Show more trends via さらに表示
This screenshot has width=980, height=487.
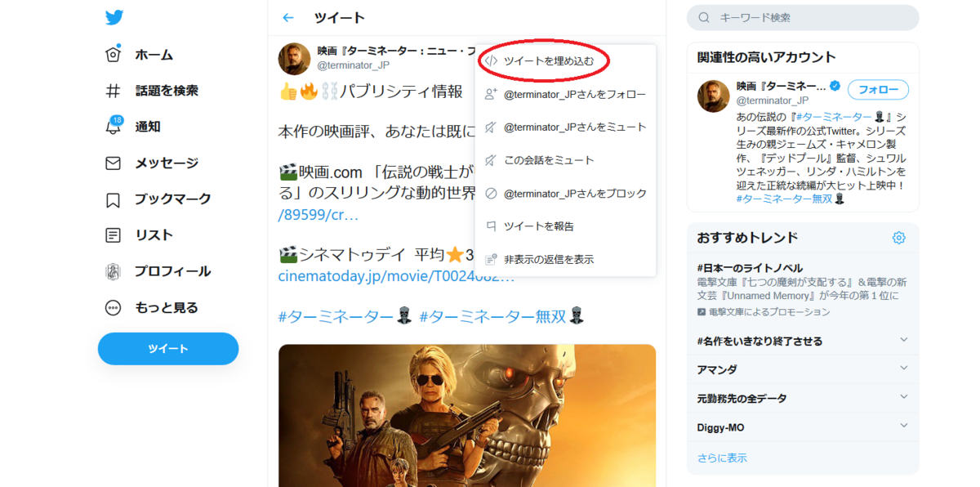[x=723, y=457]
